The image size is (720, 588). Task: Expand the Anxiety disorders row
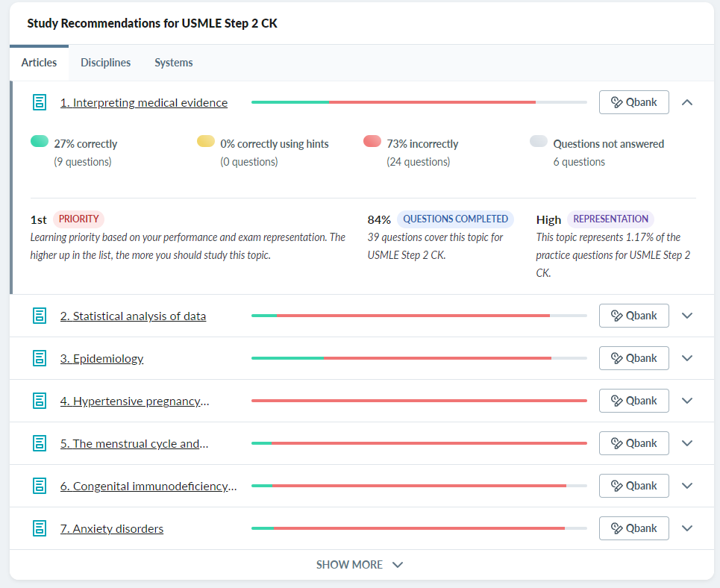point(687,528)
